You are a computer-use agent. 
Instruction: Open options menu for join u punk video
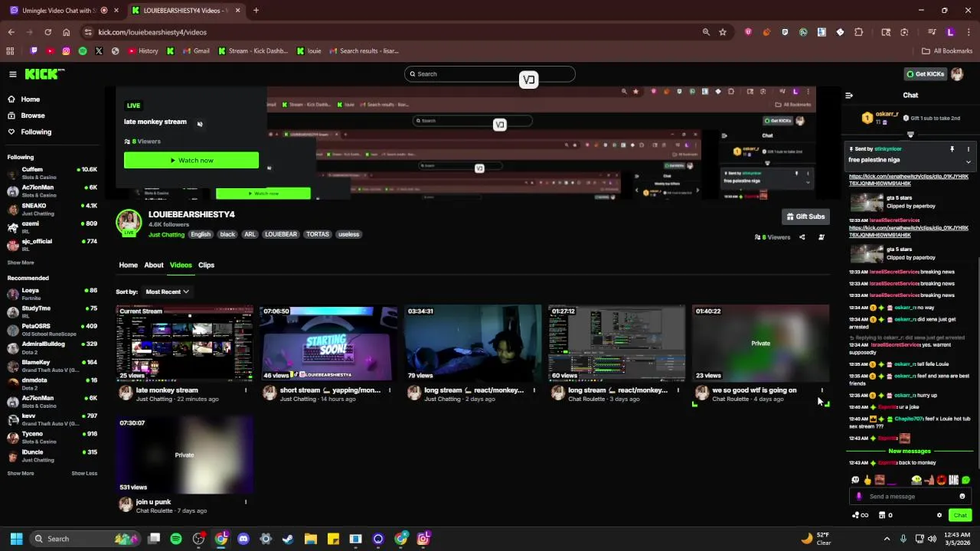coord(246,502)
